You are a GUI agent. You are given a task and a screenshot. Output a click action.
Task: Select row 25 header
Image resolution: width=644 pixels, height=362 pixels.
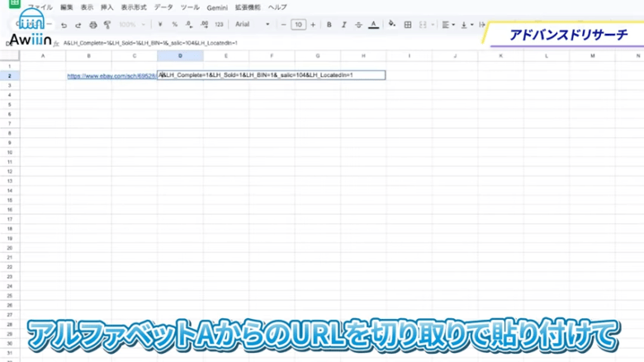(x=10, y=295)
